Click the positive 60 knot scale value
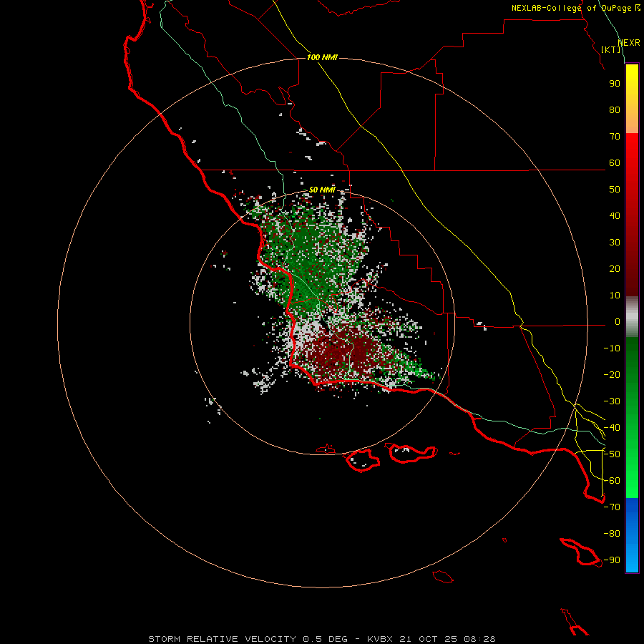644x644 pixels. (x=615, y=163)
